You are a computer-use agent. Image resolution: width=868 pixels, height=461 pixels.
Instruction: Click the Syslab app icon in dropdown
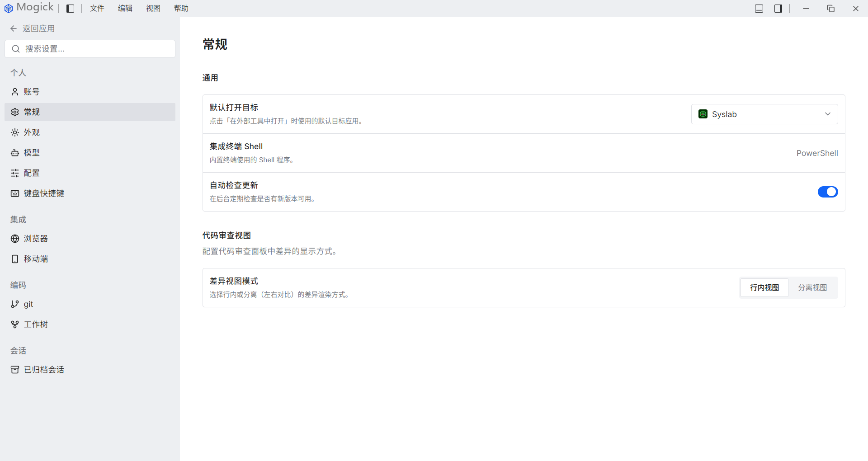(703, 114)
